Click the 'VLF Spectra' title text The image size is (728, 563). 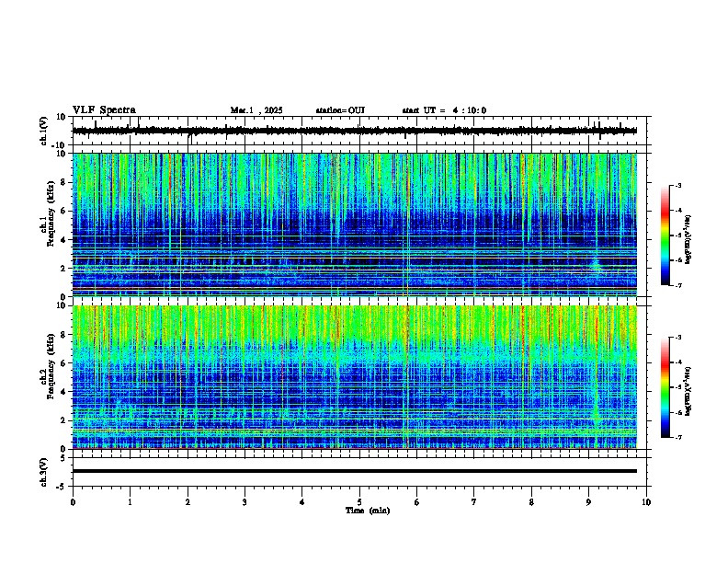104,110
